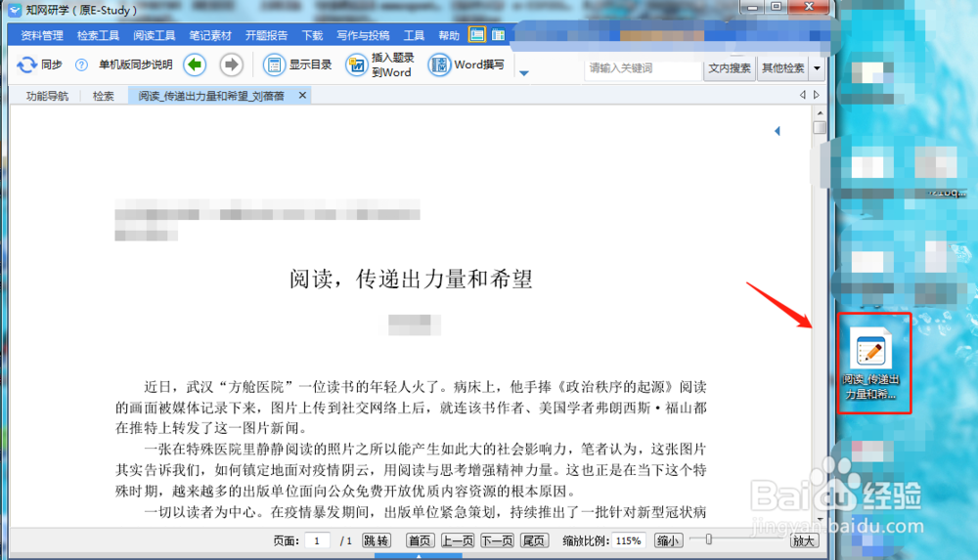The width and height of the screenshot is (978, 560).
Task: Click the 同步 sync icon
Action: point(26,65)
